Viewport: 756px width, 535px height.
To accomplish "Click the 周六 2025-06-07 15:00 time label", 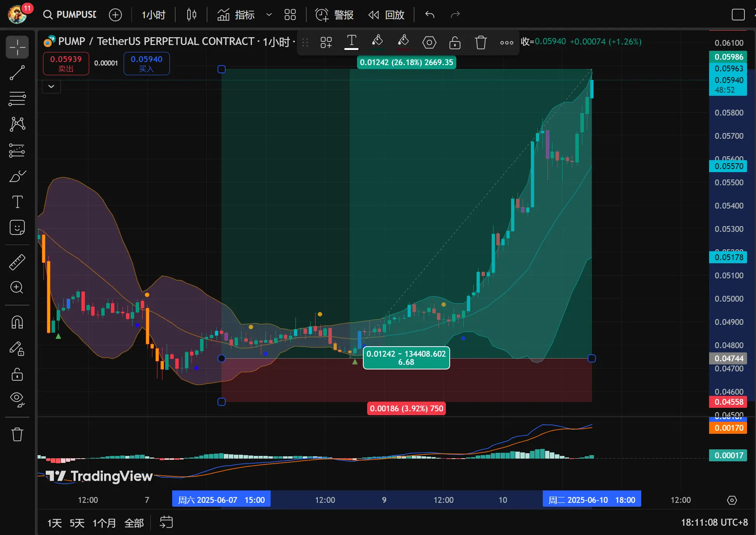I will [x=221, y=500].
